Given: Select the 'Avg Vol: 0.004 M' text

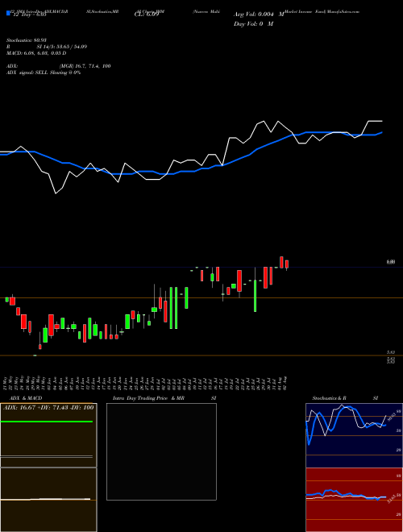Looking at the screenshot, I should coord(259,15).
